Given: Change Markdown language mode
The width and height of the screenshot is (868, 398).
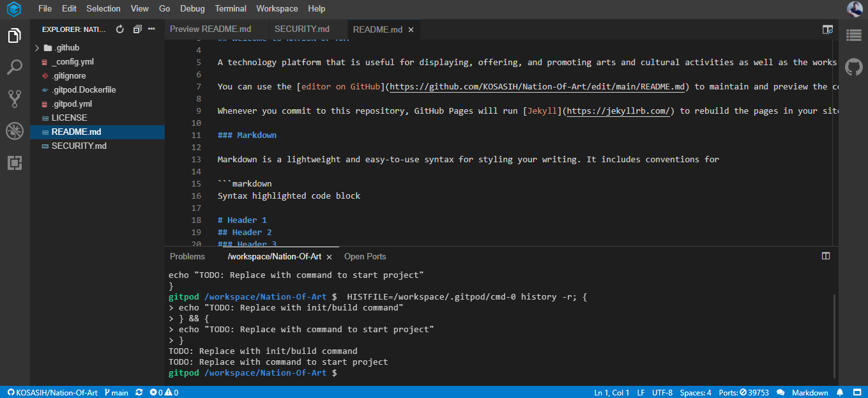Looking at the screenshot, I should click(x=810, y=392).
